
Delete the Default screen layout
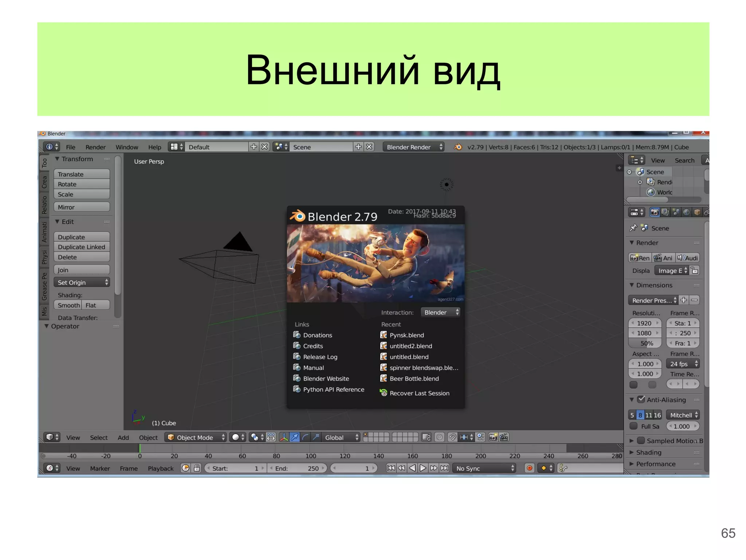[x=264, y=147]
